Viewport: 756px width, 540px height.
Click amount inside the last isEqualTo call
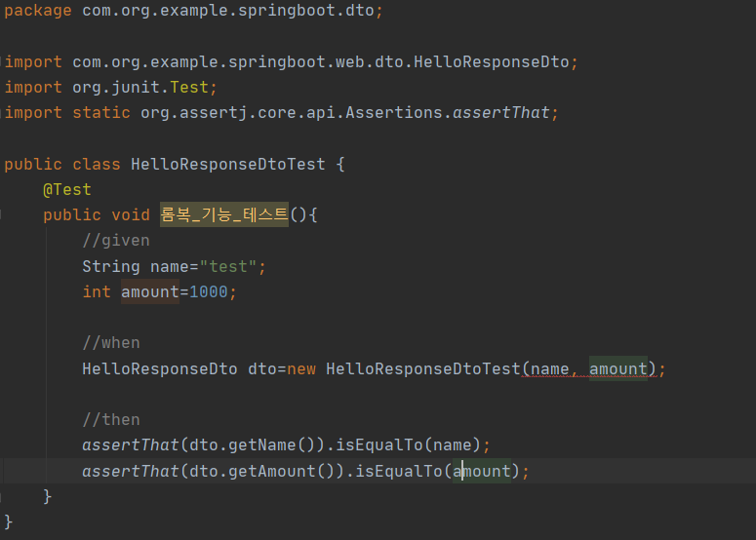482,471
